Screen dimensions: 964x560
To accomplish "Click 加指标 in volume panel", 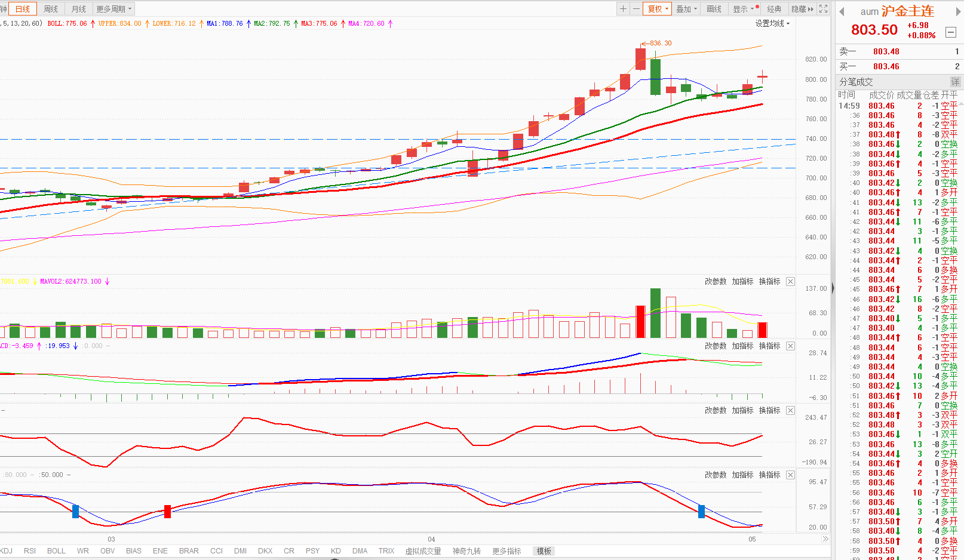I will pyautogui.click(x=742, y=281).
